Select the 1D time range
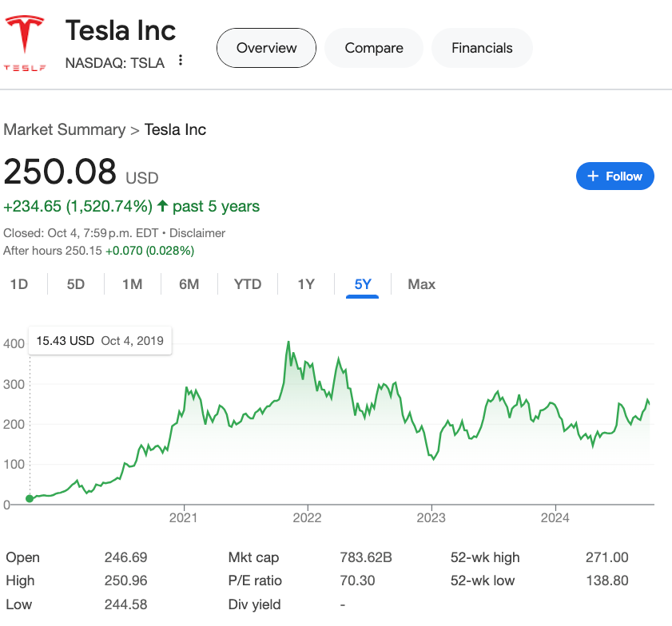This screenshot has height=626, width=672. click(x=19, y=284)
